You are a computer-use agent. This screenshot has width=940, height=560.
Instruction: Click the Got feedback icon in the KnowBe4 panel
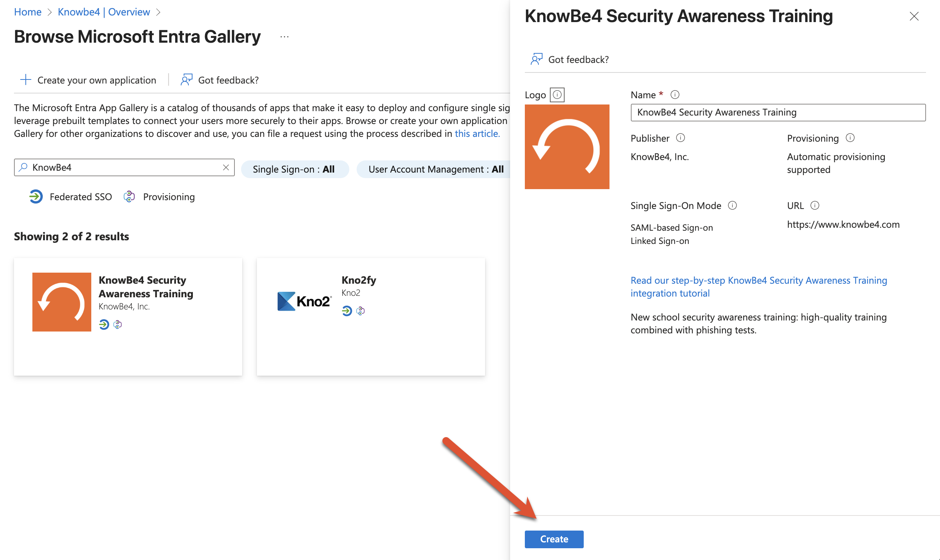[x=536, y=59]
